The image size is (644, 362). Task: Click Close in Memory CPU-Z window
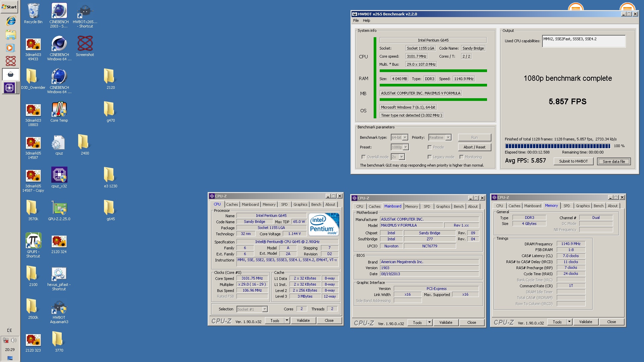(611, 322)
